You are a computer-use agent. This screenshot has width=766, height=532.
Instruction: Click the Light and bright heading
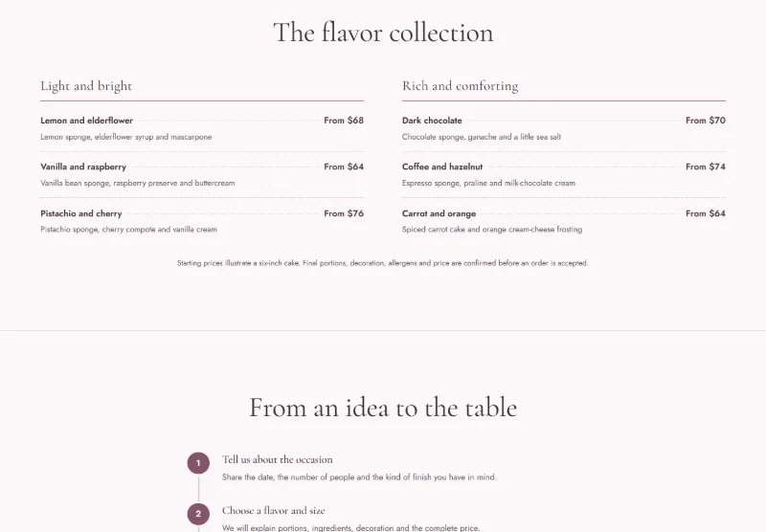[86, 86]
